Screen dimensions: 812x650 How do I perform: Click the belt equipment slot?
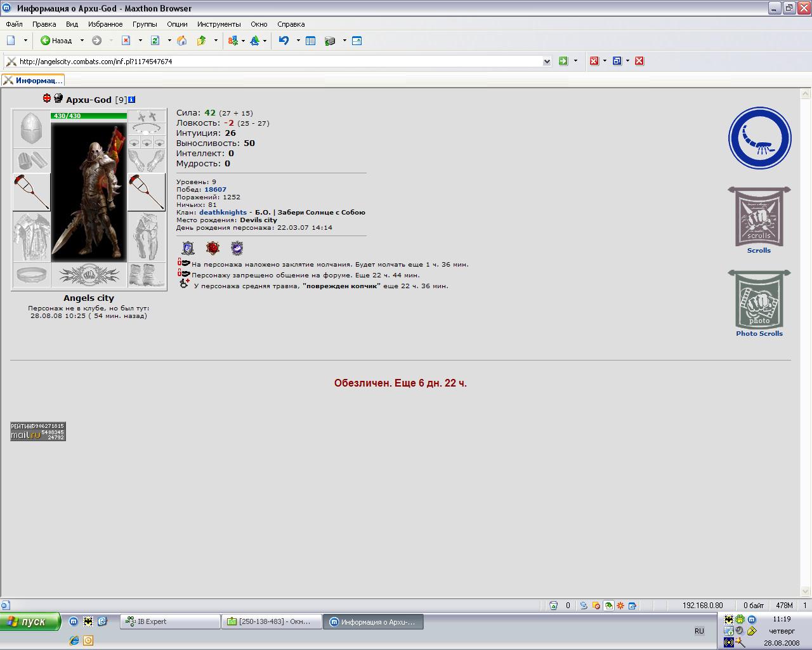point(31,275)
